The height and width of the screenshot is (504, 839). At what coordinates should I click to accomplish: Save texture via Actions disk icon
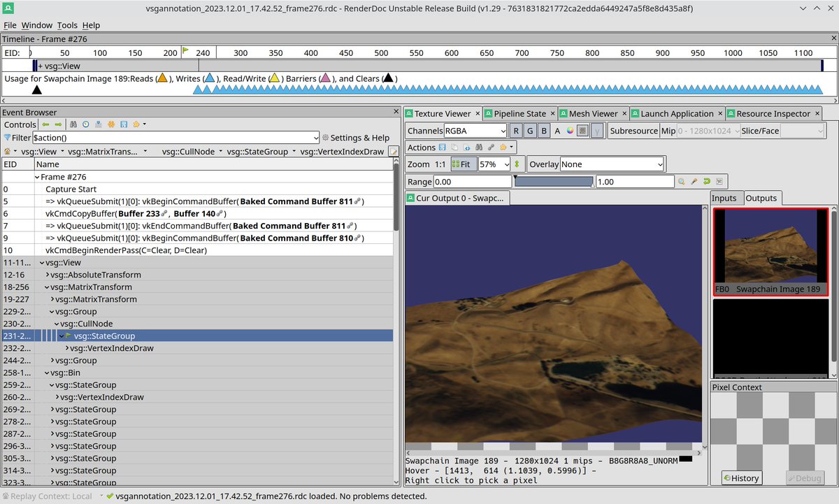(x=442, y=147)
